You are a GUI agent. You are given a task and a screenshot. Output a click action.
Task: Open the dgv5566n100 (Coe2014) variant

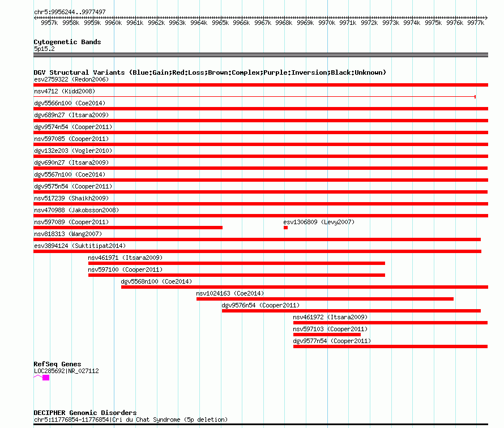click(70, 103)
